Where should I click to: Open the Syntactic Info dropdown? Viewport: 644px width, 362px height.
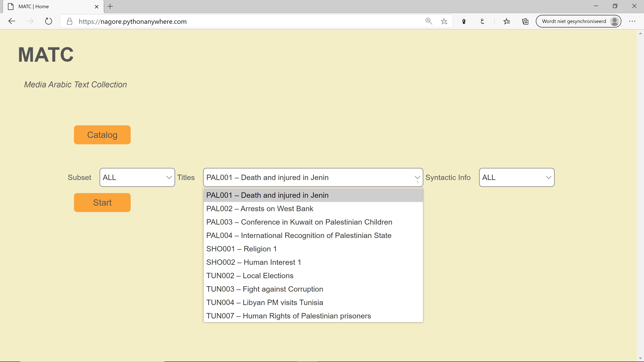coord(517,177)
